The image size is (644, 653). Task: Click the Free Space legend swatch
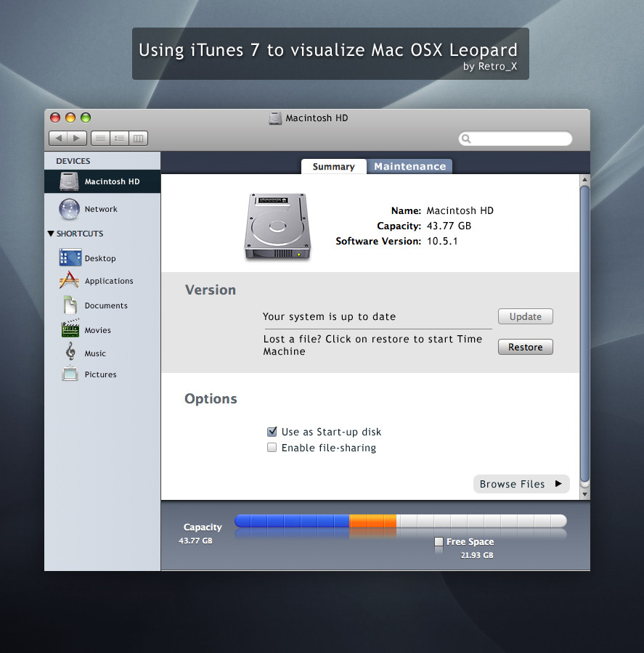(x=439, y=541)
